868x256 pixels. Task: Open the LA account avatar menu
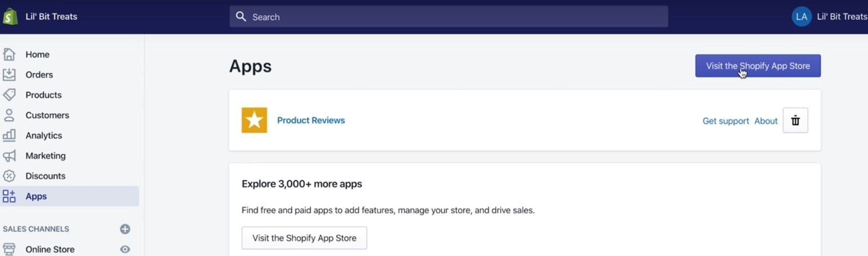pos(801,16)
